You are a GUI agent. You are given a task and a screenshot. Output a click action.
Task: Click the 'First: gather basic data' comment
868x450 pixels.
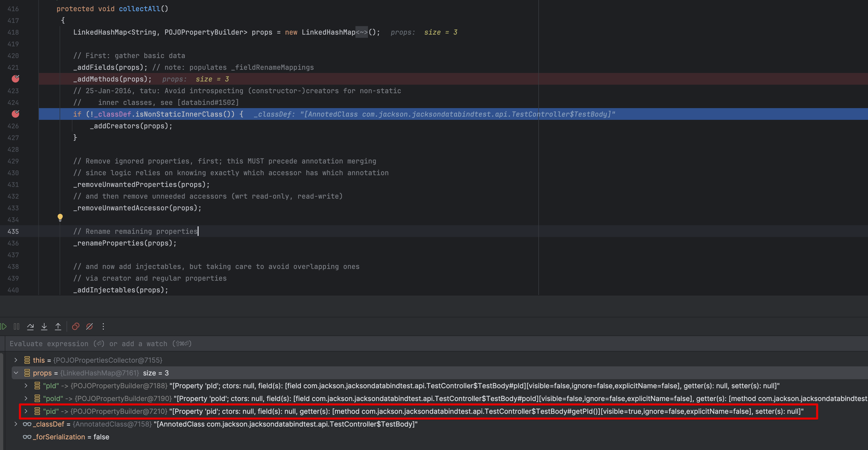pos(129,56)
